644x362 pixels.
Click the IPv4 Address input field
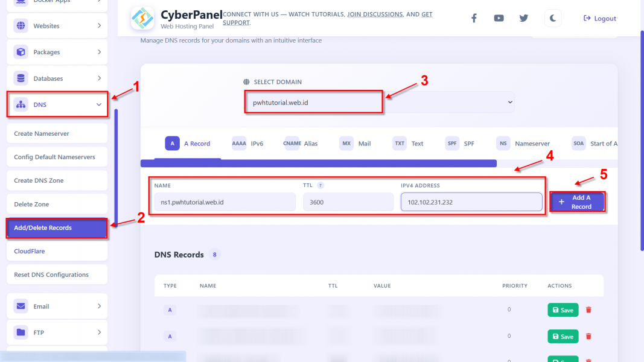pyautogui.click(x=471, y=202)
